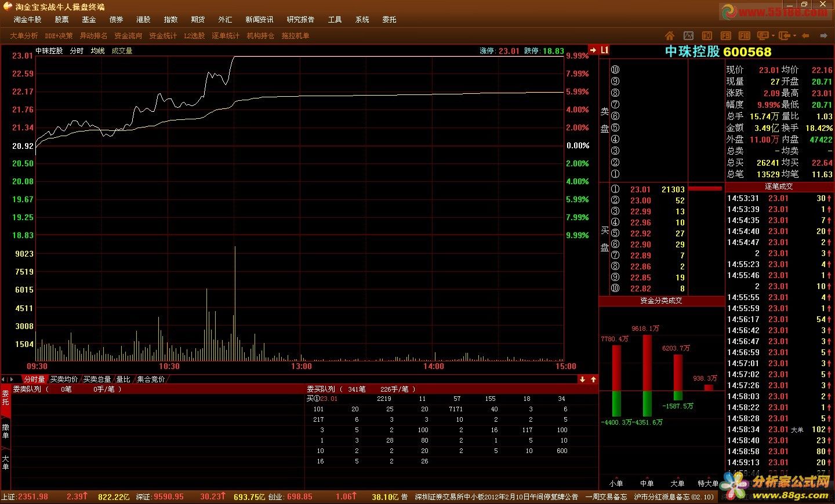Screen dimensions: 835x504
Task: Navigate forward with the right arrow icon
Action: tap(823, 36)
